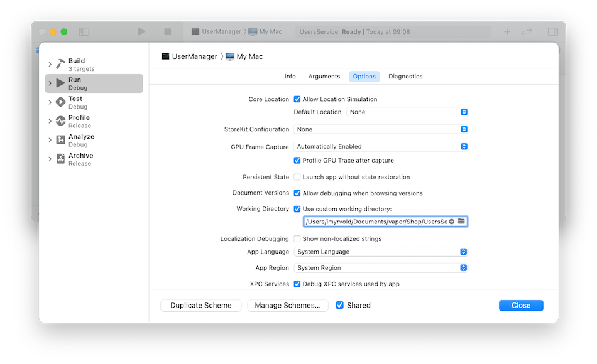Select the Build 3 targets row
The height and width of the screenshot is (364, 597).
coord(94,64)
